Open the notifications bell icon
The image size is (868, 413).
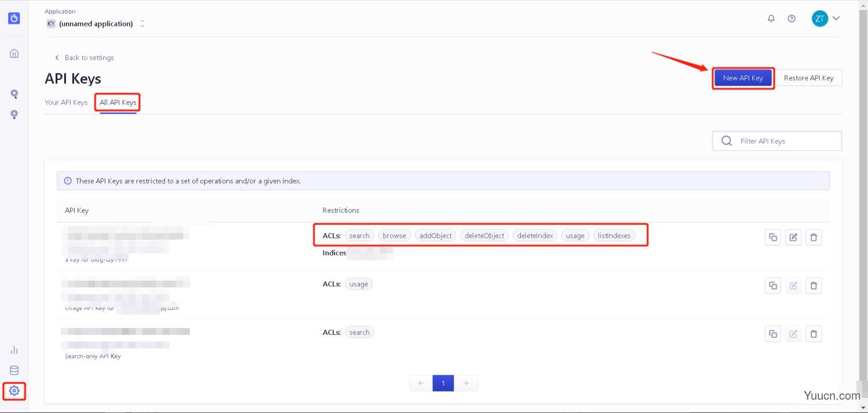(x=771, y=19)
